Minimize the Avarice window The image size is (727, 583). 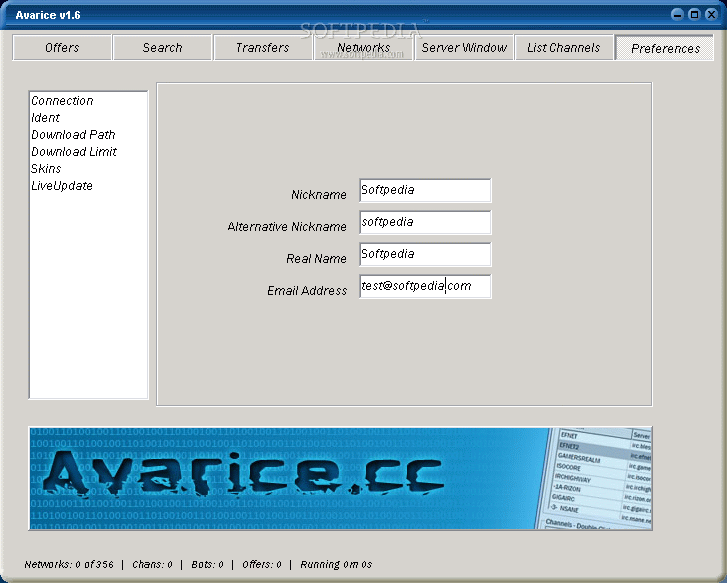pos(677,14)
